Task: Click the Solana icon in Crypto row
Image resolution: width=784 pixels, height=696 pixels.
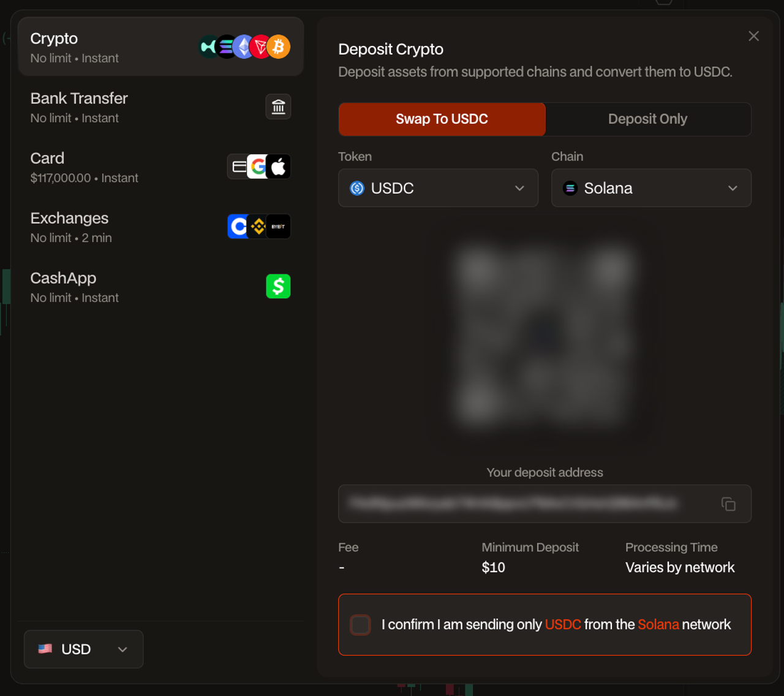Action: click(226, 47)
